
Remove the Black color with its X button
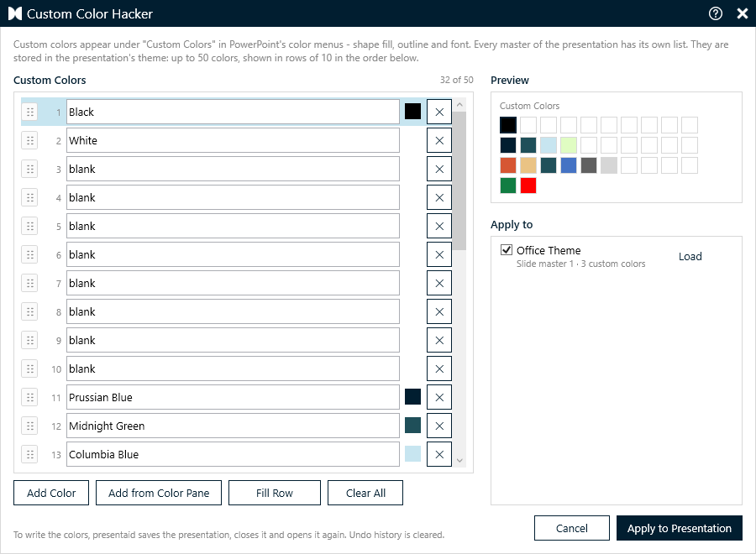(439, 112)
